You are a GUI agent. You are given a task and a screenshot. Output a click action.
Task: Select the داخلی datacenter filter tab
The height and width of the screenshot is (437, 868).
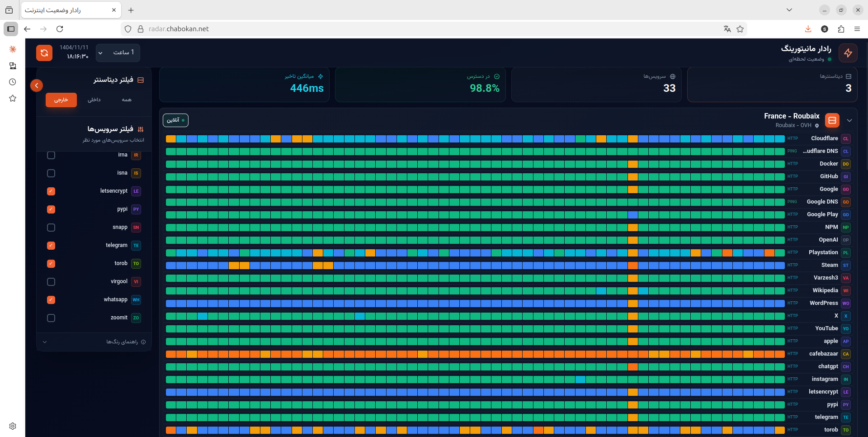[94, 100]
